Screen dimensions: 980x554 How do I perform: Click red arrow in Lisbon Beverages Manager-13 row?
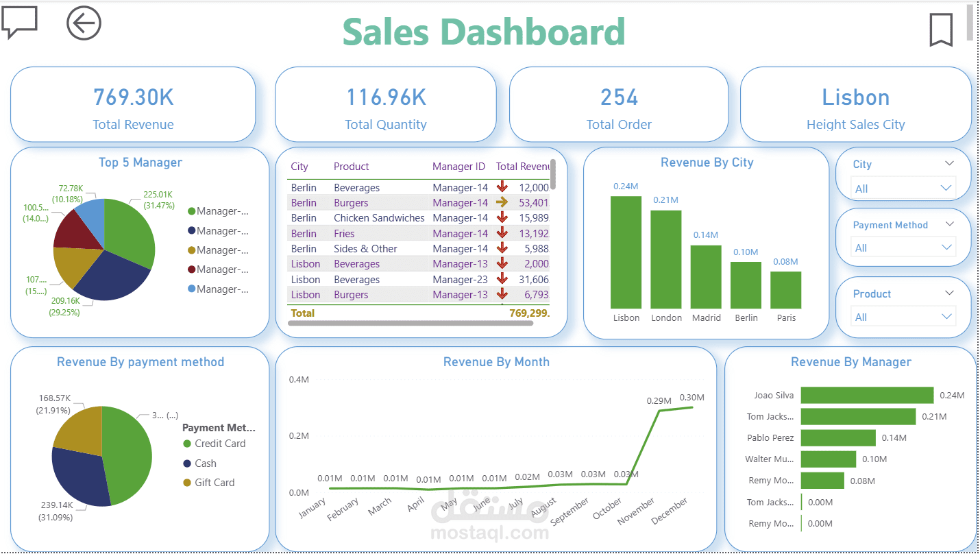pos(502,263)
